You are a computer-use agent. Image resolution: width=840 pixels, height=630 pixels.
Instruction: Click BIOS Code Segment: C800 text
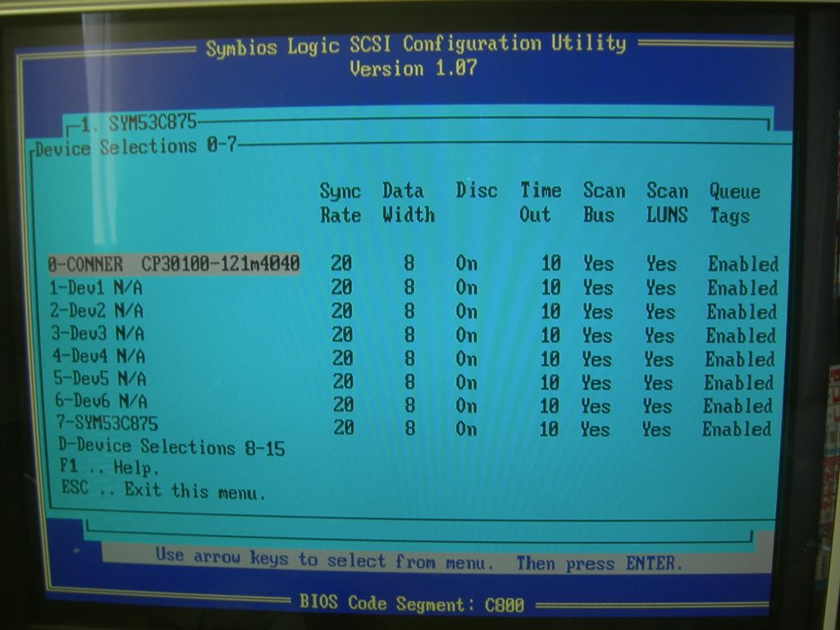(412, 604)
